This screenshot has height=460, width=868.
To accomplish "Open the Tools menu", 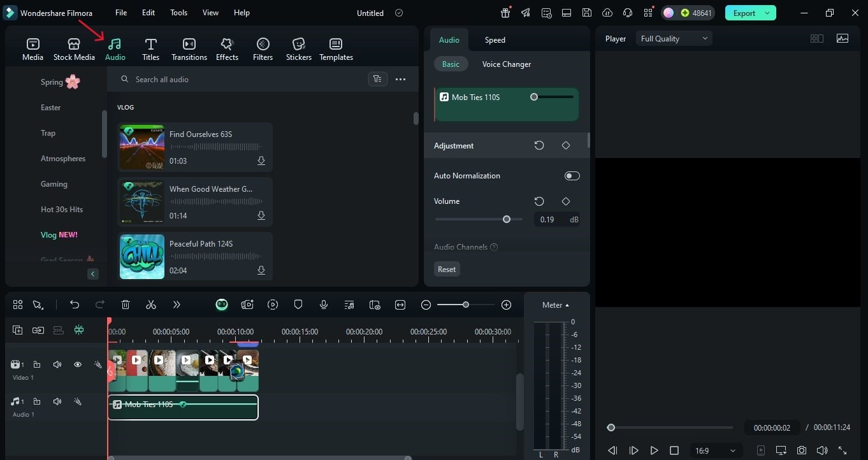I will click(x=178, y=13).
